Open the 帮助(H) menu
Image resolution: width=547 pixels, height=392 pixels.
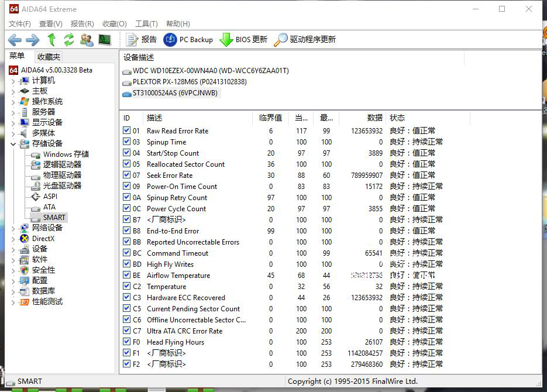tap(178, 24)
